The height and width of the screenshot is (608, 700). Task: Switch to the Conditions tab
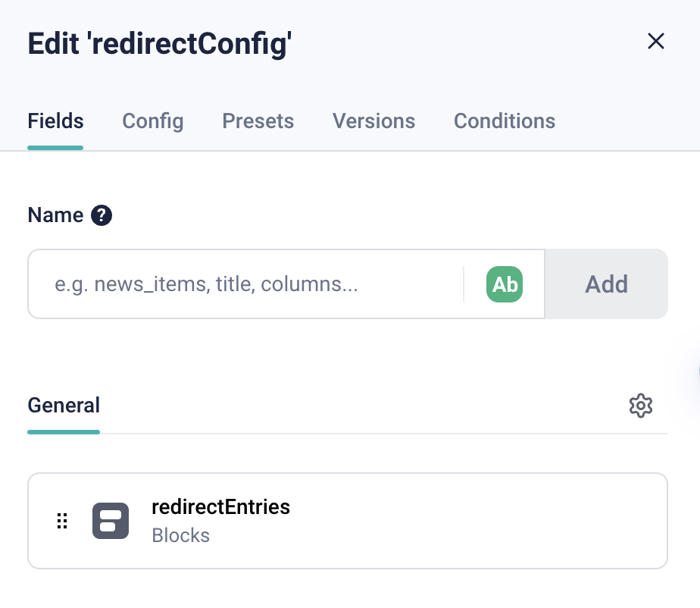504,121
